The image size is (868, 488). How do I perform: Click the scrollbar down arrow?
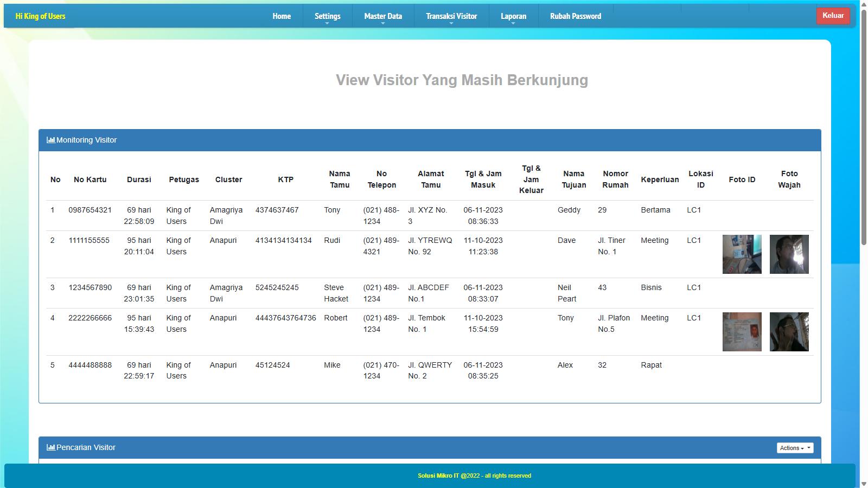pyautogui.click(x=863, y=483)
